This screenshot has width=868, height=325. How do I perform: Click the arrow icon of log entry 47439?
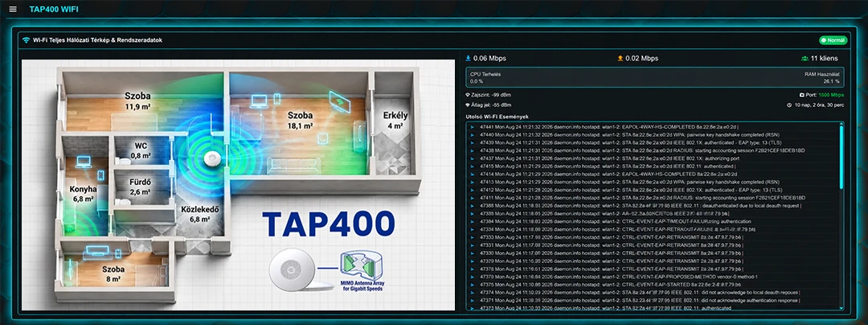coord(473,142)
